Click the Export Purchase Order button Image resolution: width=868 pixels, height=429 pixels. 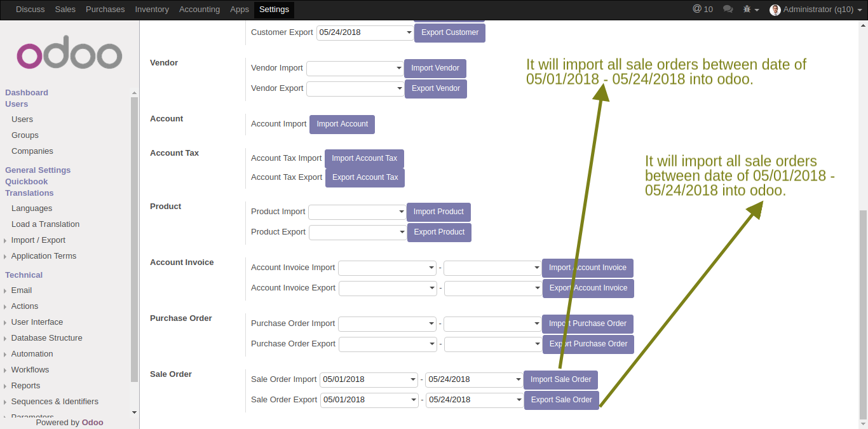[588, 344]
